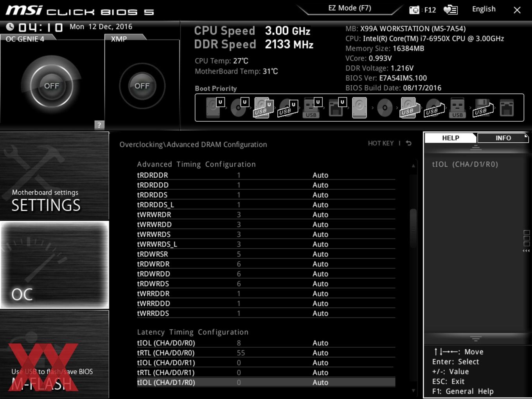Screen dimensions: 532x399
Task: Select the tRDRDDS_L row
Action: tap(266, 205)
